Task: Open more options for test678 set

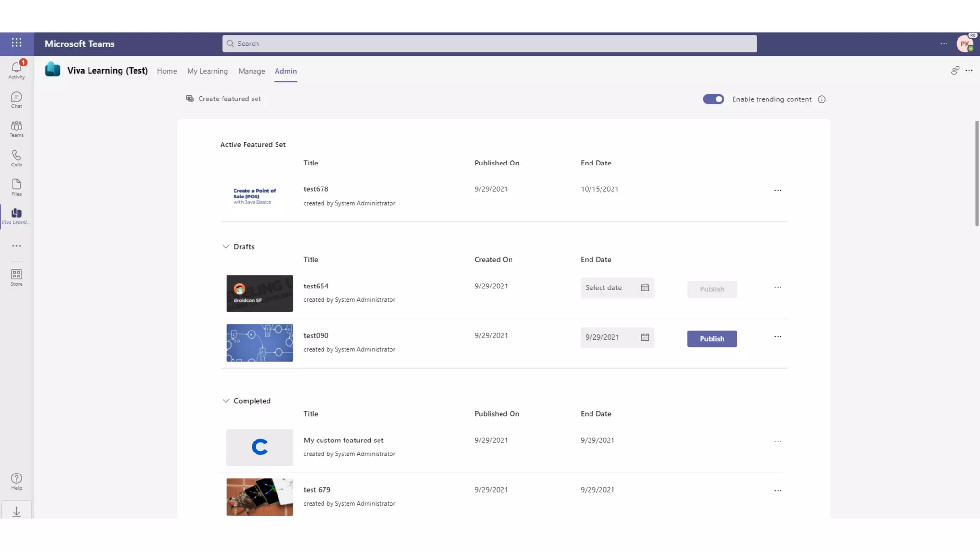Action: coord(778,190)
